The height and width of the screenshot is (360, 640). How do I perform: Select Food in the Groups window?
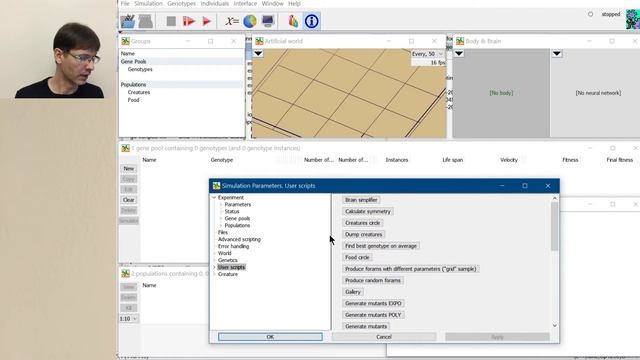(x=133, y=100)
